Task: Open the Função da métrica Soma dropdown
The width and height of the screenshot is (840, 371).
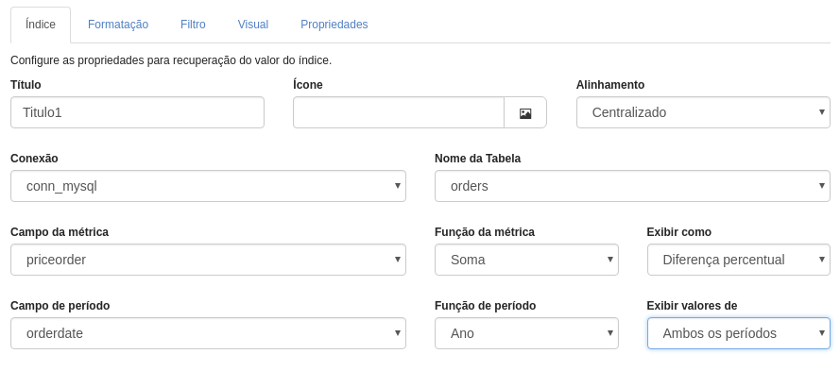Action: [527, 260]
